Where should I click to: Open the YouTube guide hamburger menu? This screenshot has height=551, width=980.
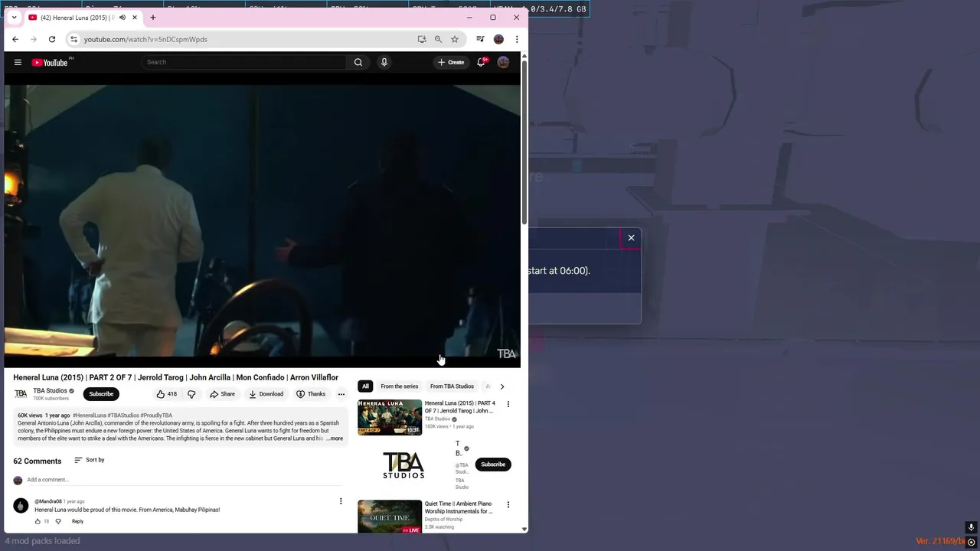point(18,62)
